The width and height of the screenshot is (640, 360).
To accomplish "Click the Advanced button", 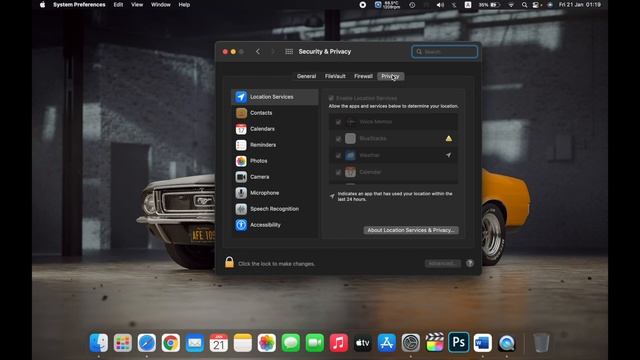I will point(442,264).
